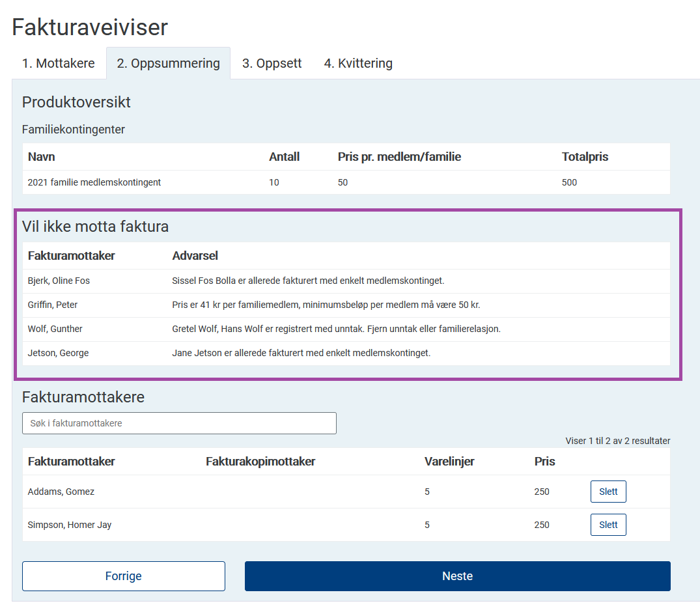Click the Varelinjer column header
The width and height of the screenshot is (700, 612).
(x=449, y=462)
